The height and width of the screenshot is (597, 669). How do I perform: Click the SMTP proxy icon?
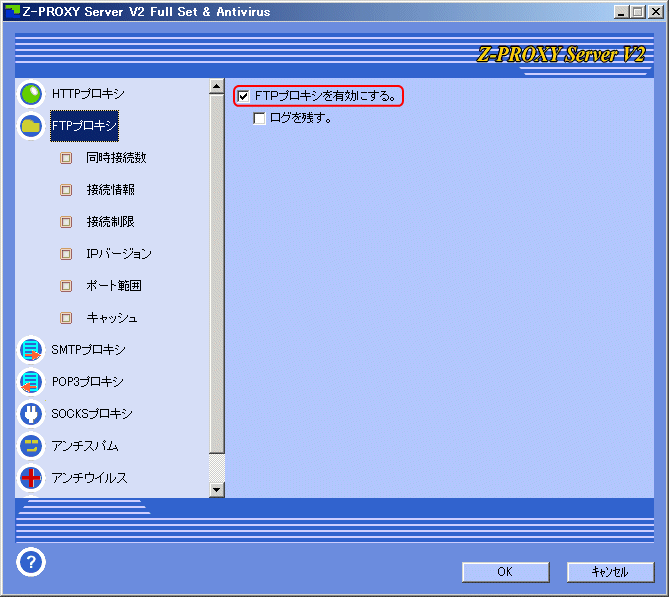(31, 350)
